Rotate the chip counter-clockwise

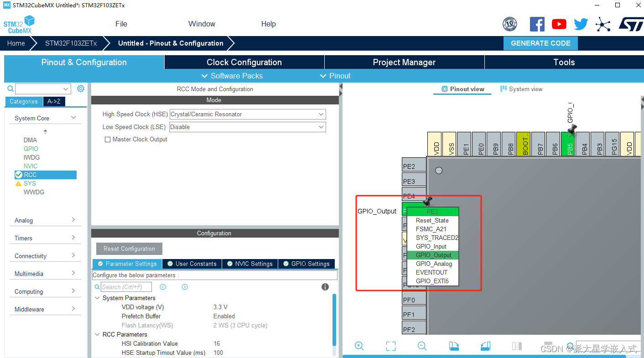(485, 346)
